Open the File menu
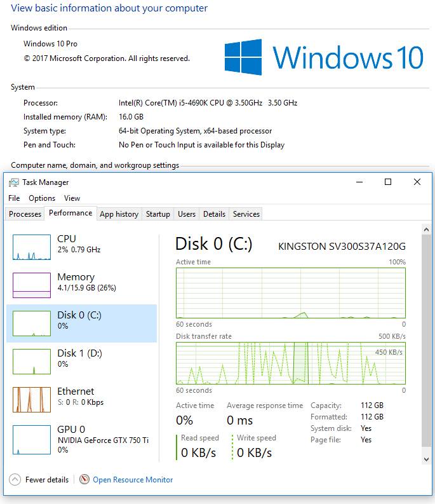 coord(14,198)
